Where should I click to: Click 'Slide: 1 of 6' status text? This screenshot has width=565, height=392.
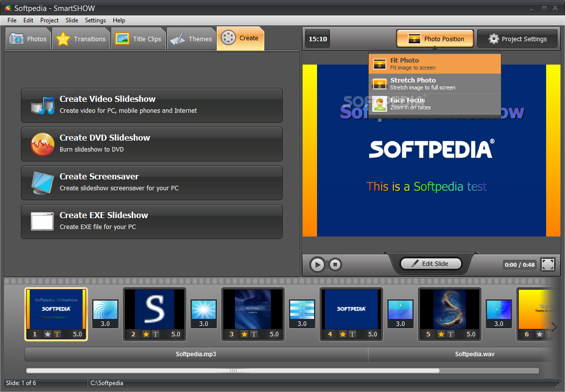(21, 383)
